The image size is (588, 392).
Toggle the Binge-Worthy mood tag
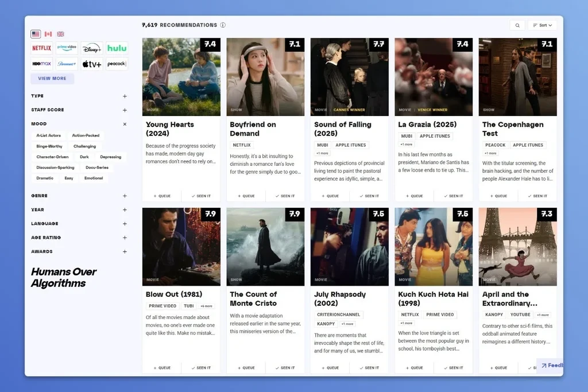[49, 146]
